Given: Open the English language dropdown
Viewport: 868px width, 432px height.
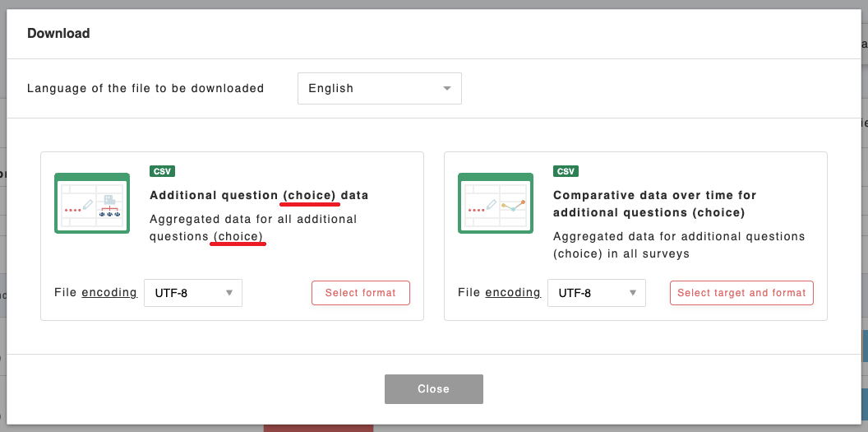Looking at the screenshot, I should [x=379, y=89].
